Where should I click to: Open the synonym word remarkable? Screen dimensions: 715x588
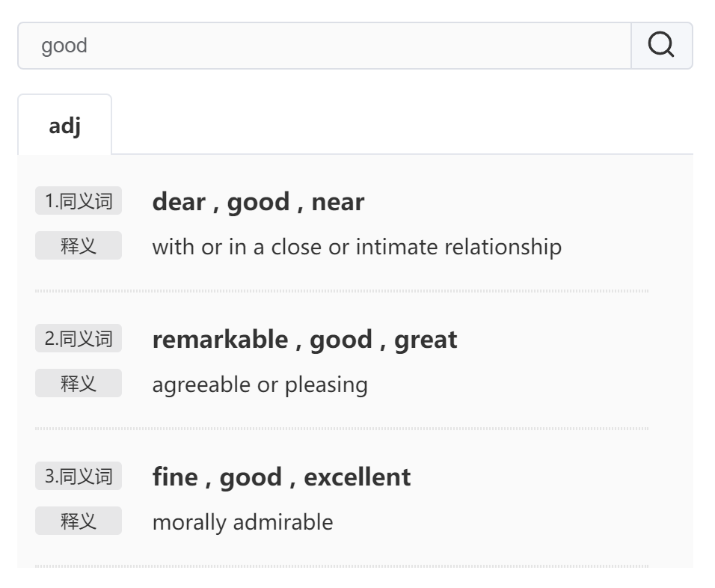coord(220,340)
